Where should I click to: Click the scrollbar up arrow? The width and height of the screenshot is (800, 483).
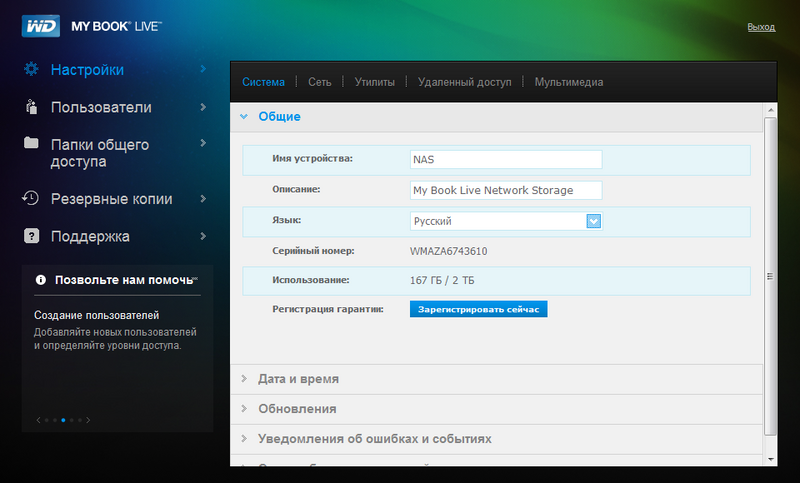click(x=770, y=110)
